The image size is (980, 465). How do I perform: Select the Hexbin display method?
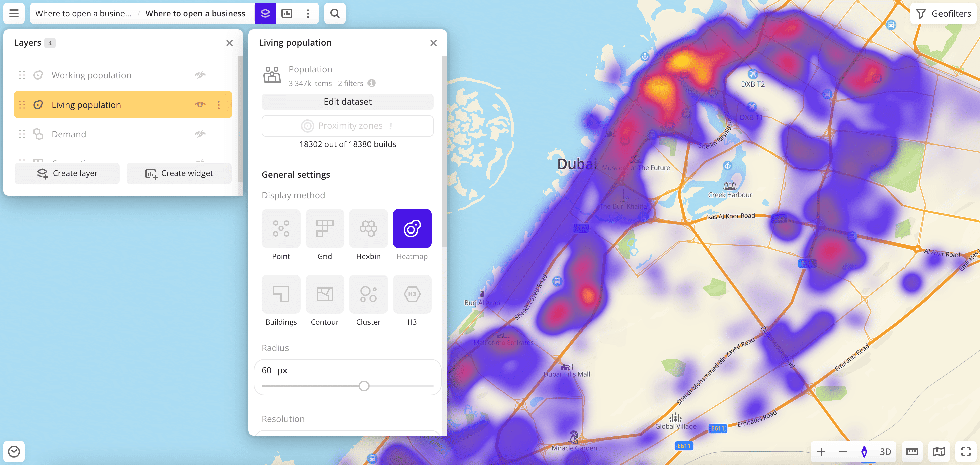coord(368,228)
